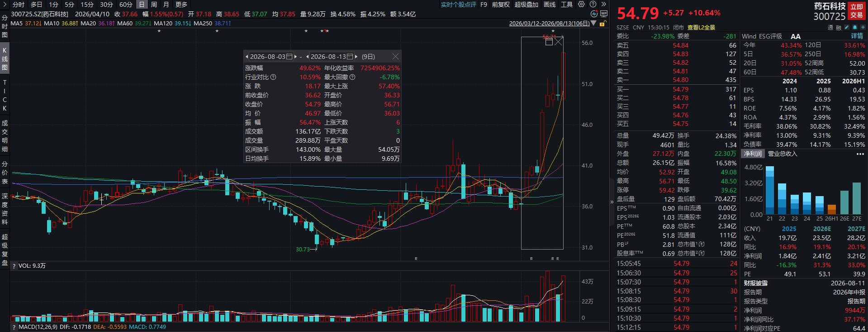Switch to the 周 weekly period tab
The height and width of the screenshot is (332, 868).
[x=154, y=5]
